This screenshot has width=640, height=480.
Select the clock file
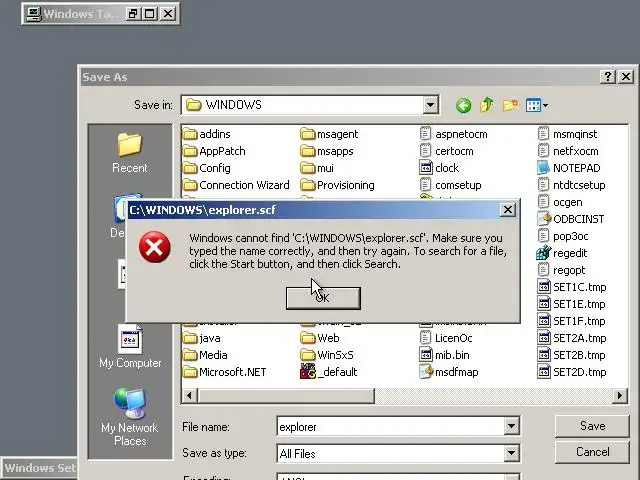click(x=439, y=168)
